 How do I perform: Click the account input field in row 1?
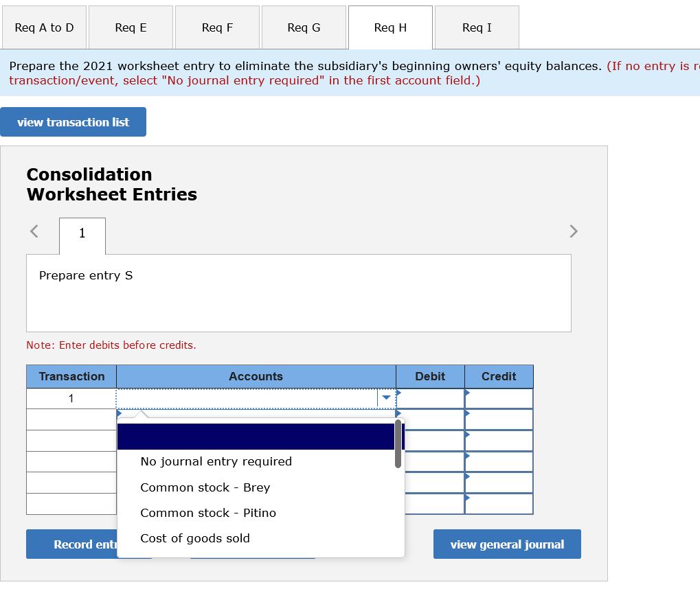coord(247,398)
